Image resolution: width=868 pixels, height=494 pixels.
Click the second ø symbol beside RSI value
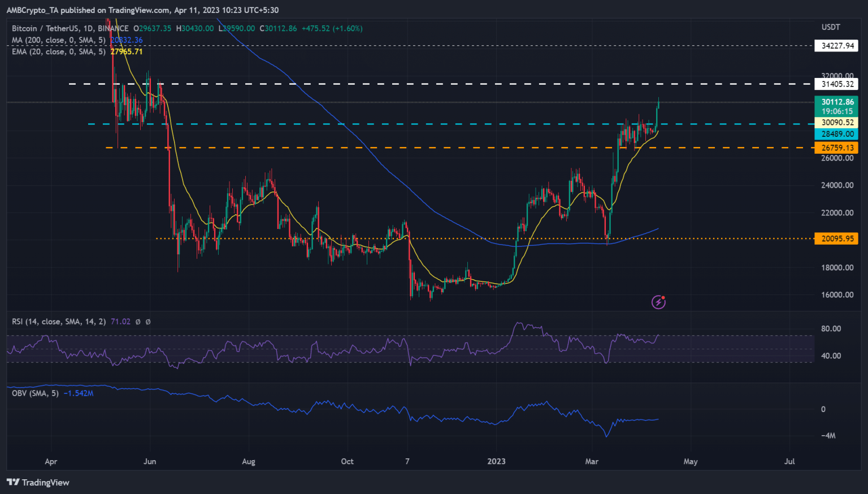(148, 322)
